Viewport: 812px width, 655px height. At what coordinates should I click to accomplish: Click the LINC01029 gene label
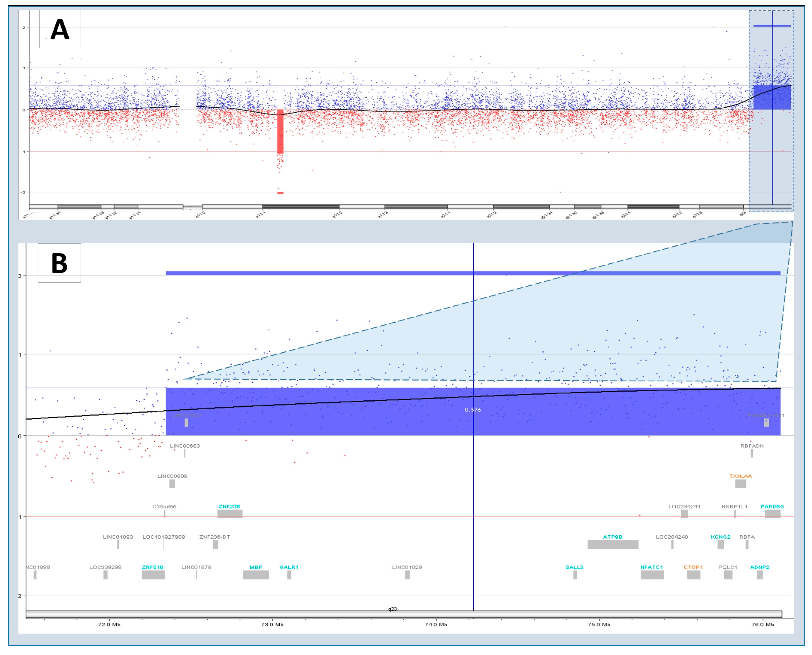407,567
